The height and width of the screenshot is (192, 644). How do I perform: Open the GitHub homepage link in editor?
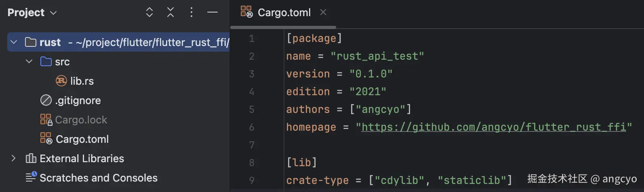point(493,127)
